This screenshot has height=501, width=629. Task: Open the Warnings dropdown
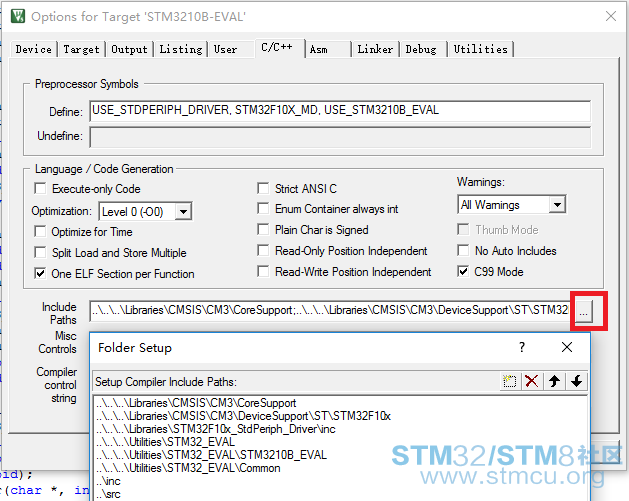point(557,205)
